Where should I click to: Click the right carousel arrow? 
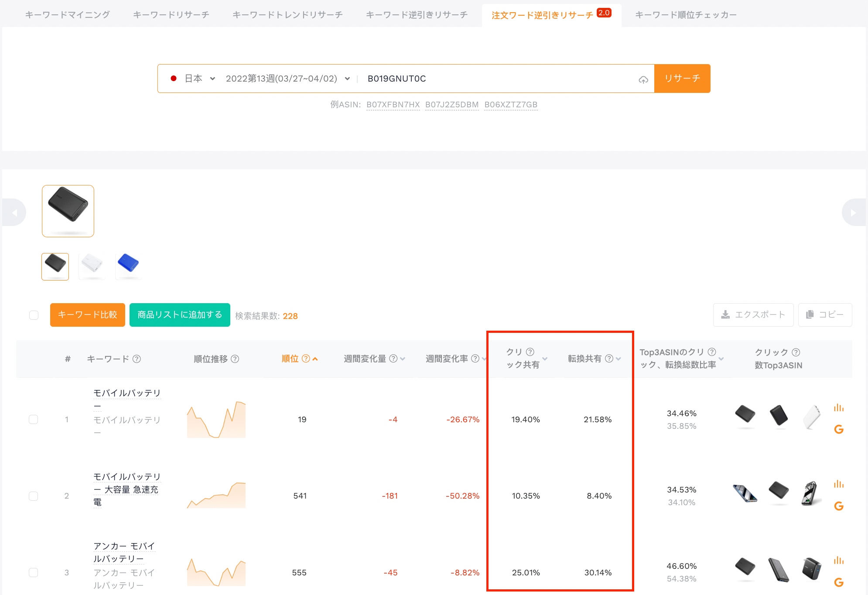click(x=853, y=212)
